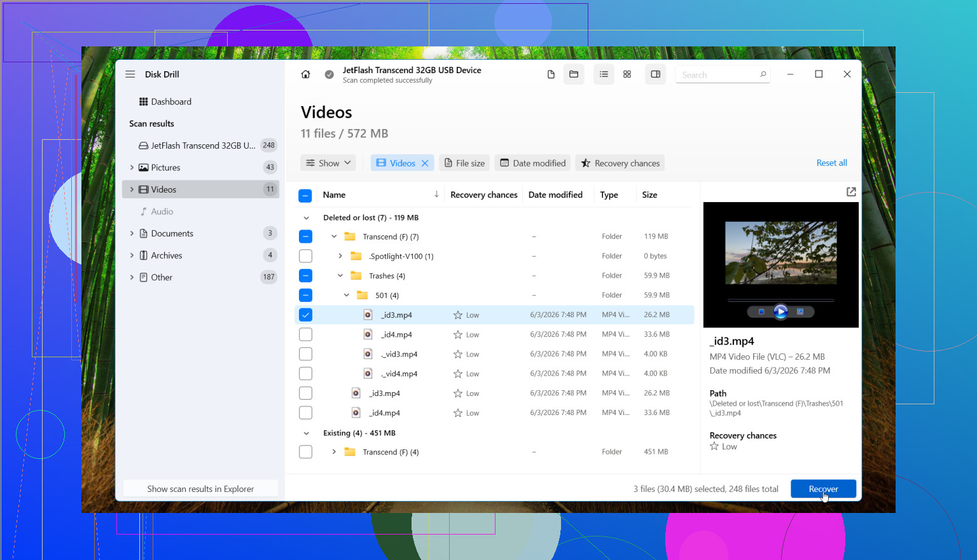The image size is (977, 560).
Task: Click the ._vid4.mp4 file icon
Action: coord(368,374)
